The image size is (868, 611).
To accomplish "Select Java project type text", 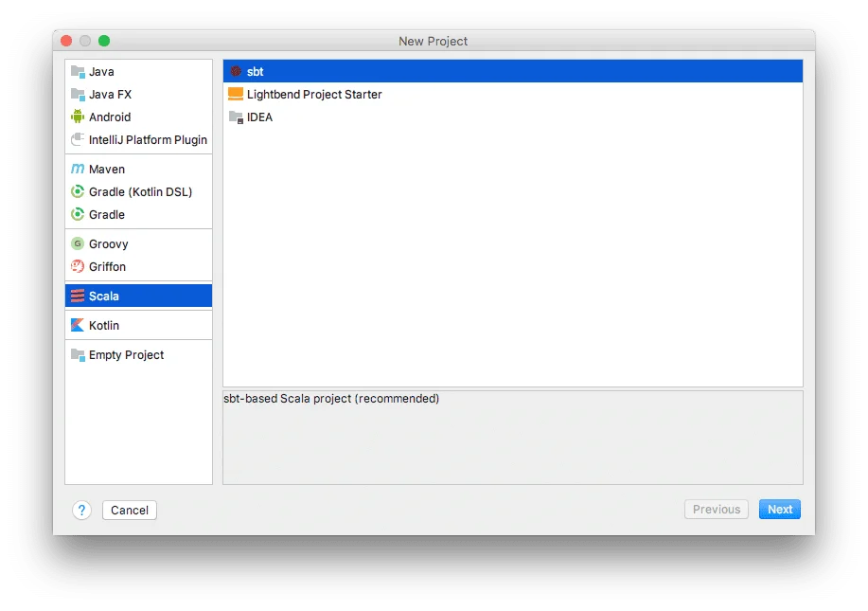I will tap(101, 71).
